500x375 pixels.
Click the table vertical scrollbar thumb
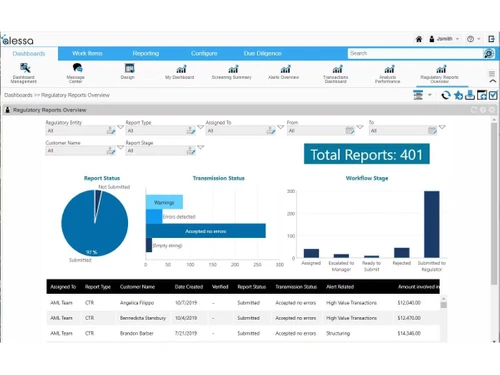pyautogui.click(x=443, y=305)
